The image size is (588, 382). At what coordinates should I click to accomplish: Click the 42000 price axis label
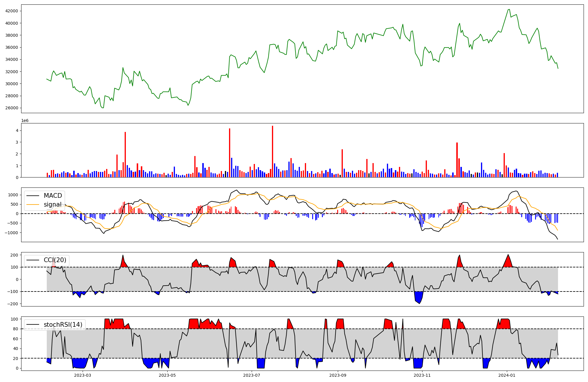click(x=12, y=11)
